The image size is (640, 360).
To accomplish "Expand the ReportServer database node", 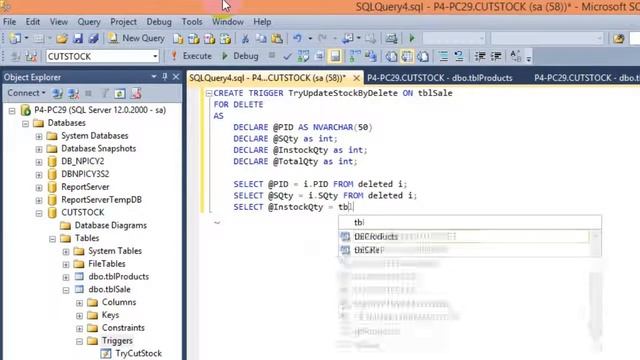I will [x=39, y=187].
